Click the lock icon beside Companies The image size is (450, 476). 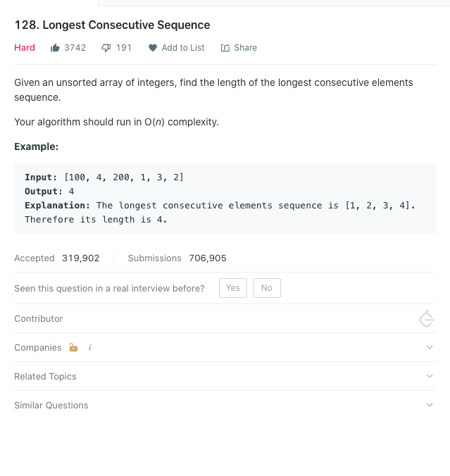pos(74,348)
